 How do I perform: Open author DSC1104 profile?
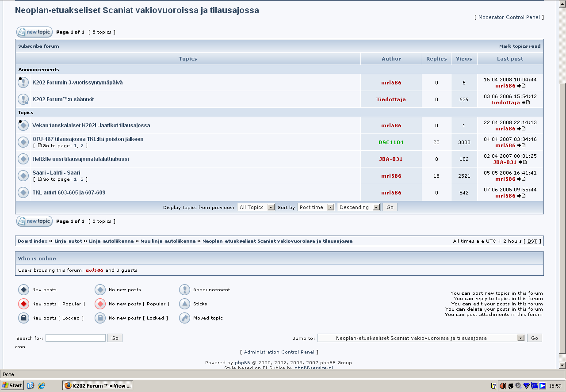tap(391, 142)
